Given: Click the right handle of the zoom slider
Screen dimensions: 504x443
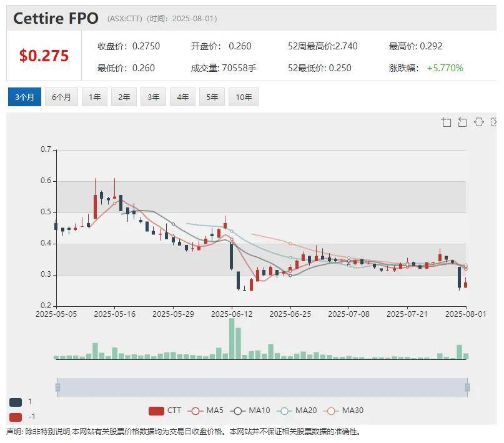Looking at the screenshot, I should 467,387.
